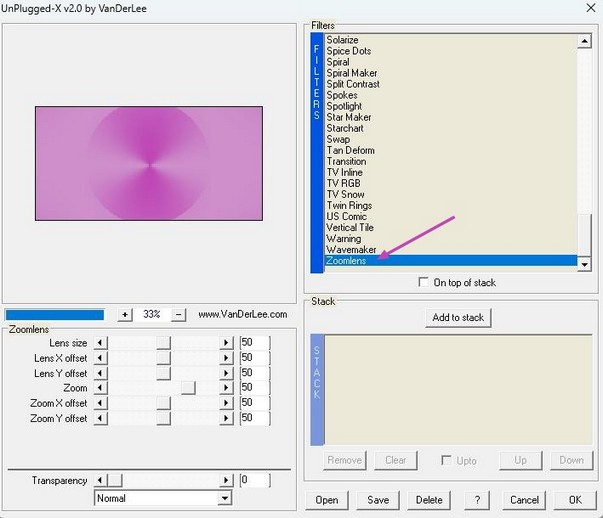
Task: Select the Warning filter
Action: (343, 238)
